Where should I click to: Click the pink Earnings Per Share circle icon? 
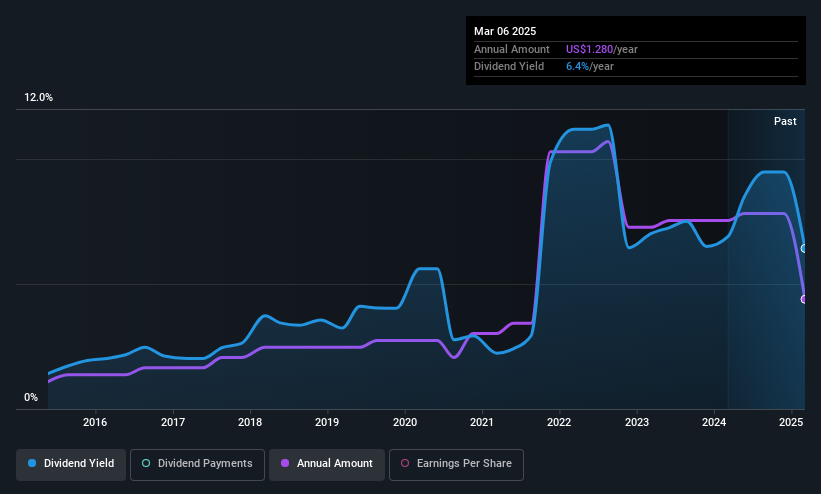(405, 464)
